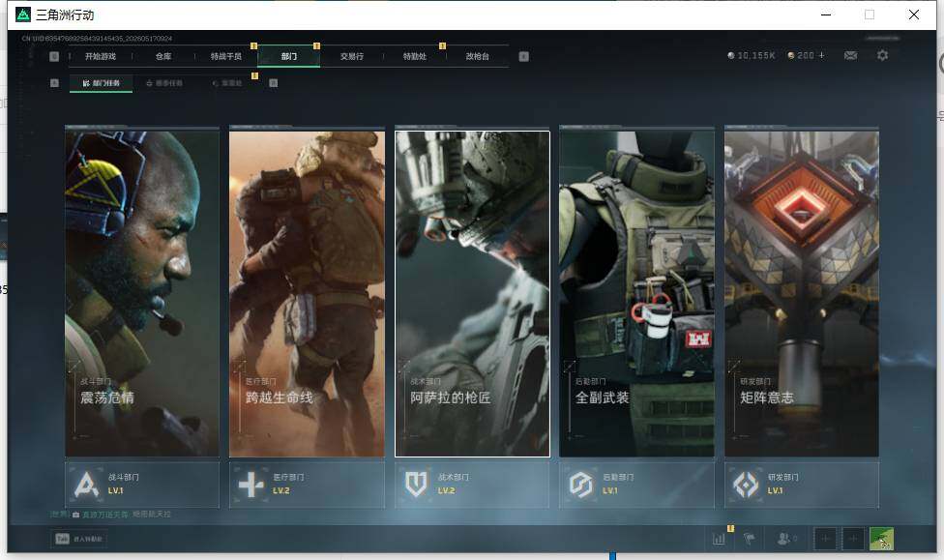
Task: Click the right tab-switch key icon after 改枪台
Action: pos(524,56)
